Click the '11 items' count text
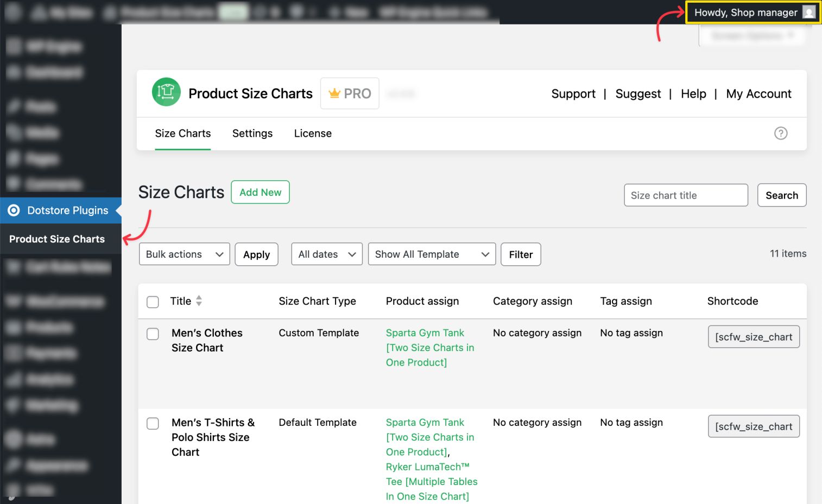 788,253
